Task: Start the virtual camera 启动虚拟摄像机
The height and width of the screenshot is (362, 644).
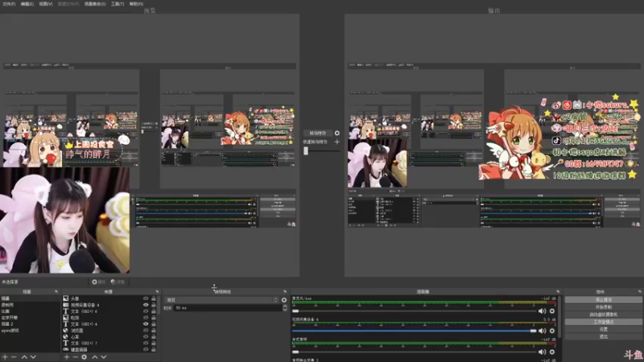Action: point(603,315)
